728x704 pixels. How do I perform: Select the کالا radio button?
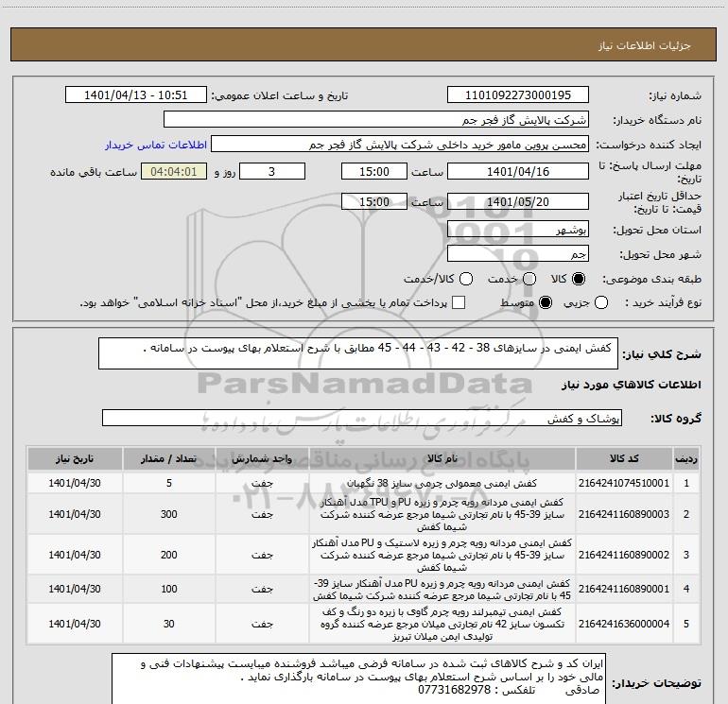[579, 279]
